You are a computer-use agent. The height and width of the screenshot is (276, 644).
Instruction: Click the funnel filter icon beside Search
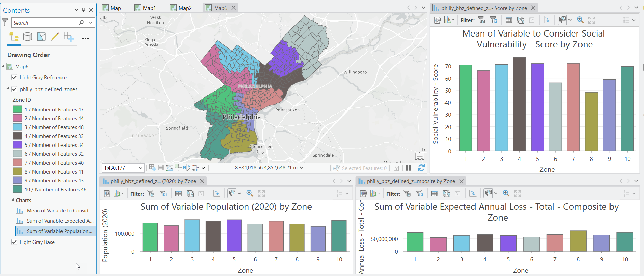point(5,23)
